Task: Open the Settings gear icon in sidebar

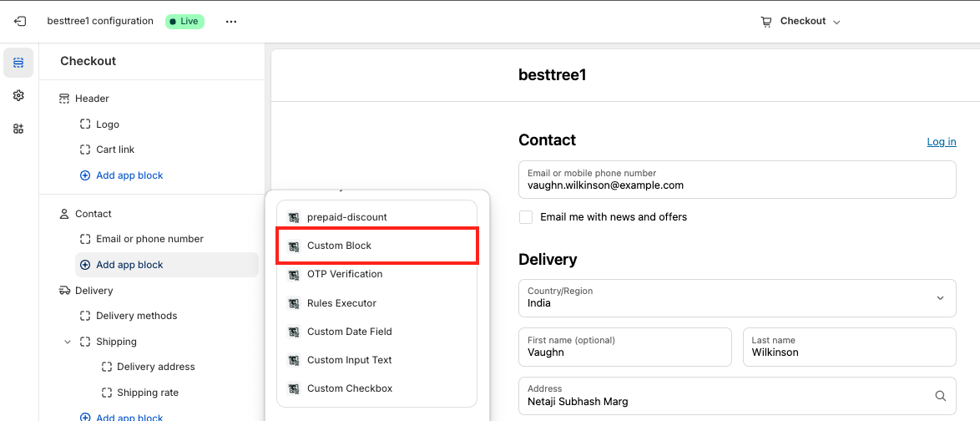Action: pyautogui.click(x=18, y=96)
